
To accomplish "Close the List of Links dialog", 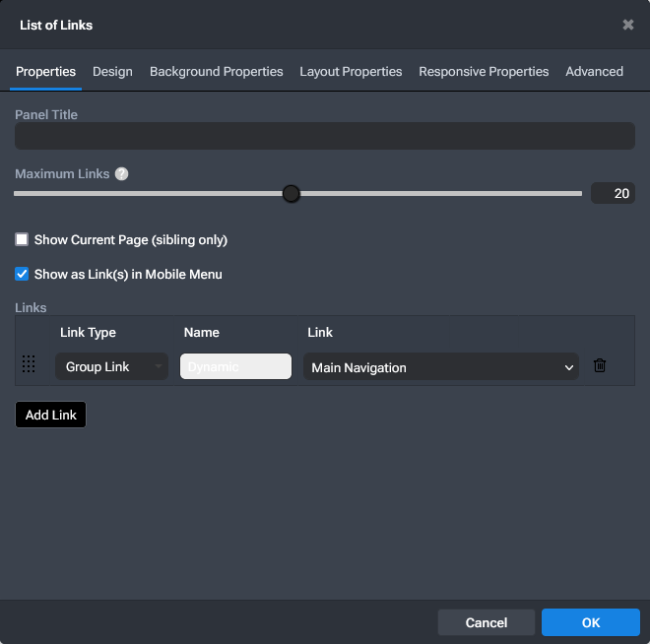I will [628, 25].
